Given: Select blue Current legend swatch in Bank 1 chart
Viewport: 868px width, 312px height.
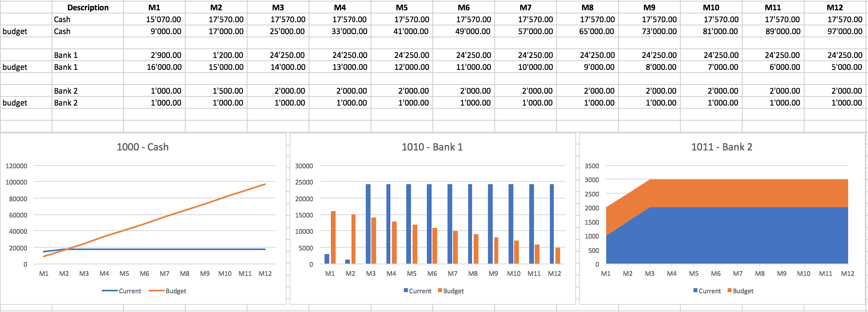Looking at the screenshot, I should point(406,291).
